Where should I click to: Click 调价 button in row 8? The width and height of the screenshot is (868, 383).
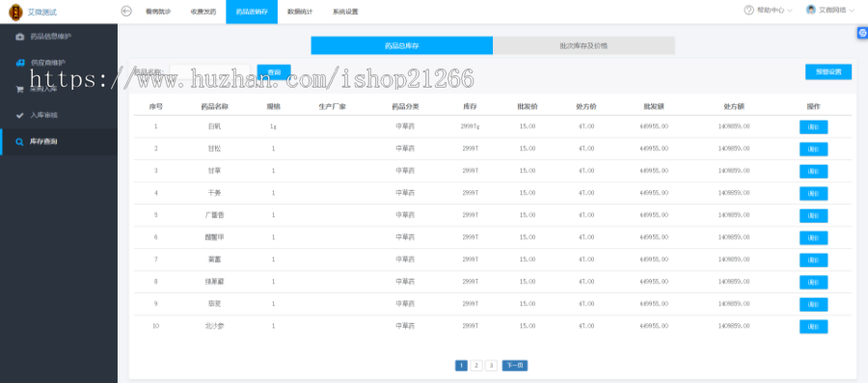(x=813, y=282)
